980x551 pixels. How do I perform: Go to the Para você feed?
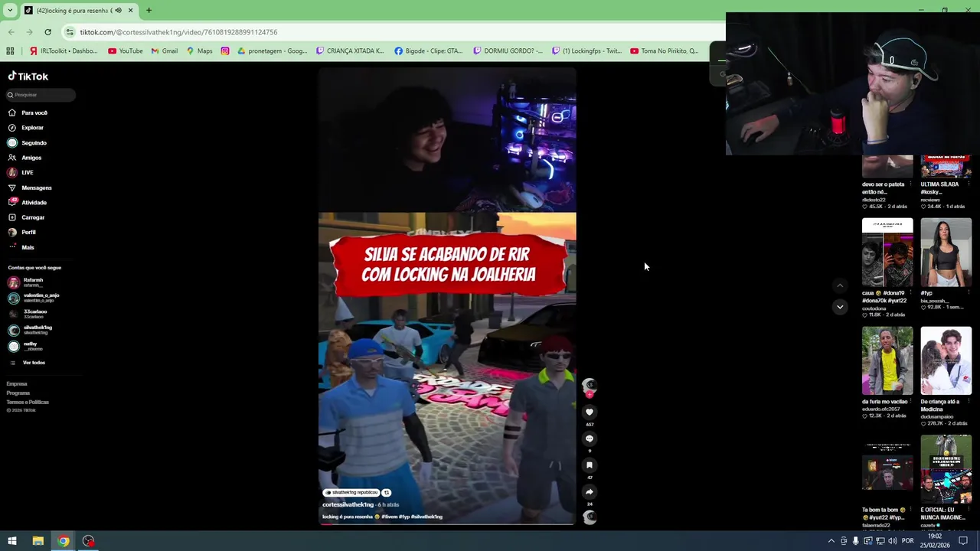[x=28, y=112]
